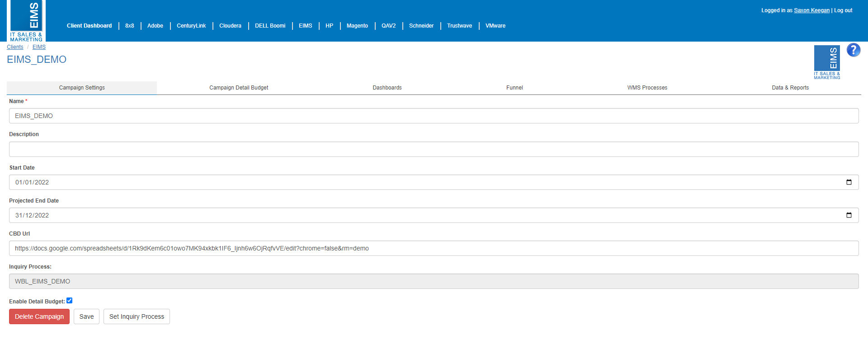Switch to the Campaign Detail Budget tab
868x340 pixels.
(x=239, y=88)
